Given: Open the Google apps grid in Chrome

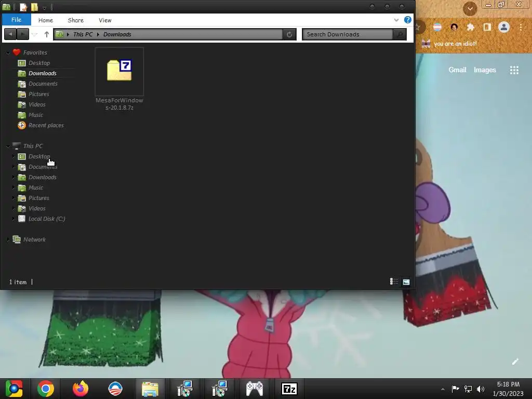Looking at the screenshot, I should [x=514, y=70].
